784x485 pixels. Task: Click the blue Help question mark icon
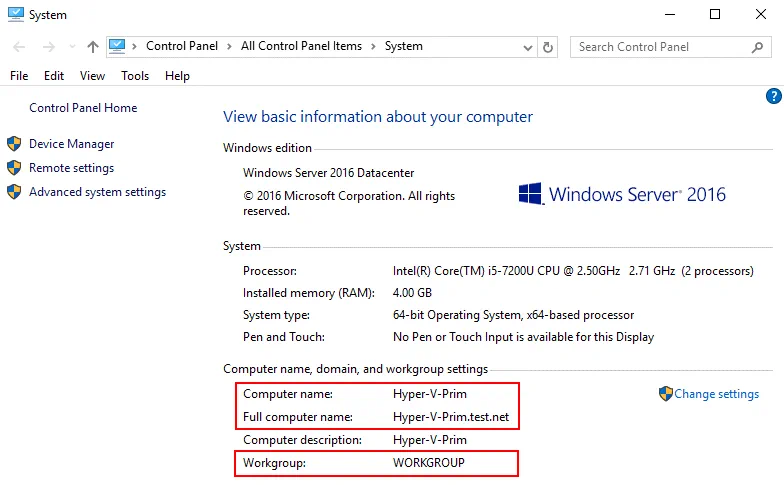point(773,96)
